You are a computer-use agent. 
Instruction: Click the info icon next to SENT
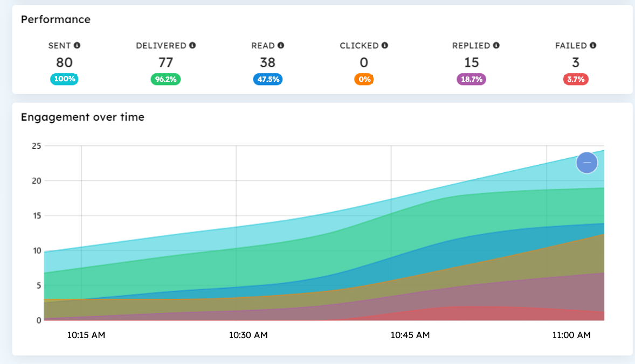tap(77, 46)
